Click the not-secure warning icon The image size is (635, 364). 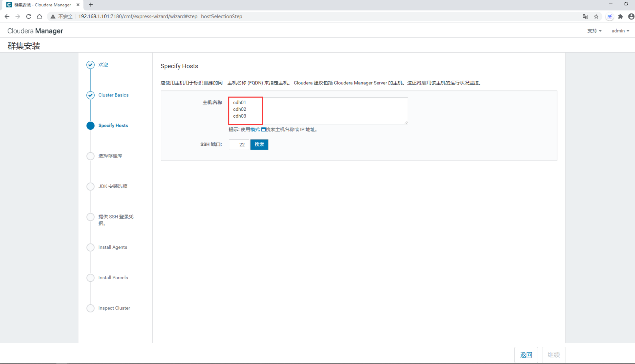coord(53,16)
